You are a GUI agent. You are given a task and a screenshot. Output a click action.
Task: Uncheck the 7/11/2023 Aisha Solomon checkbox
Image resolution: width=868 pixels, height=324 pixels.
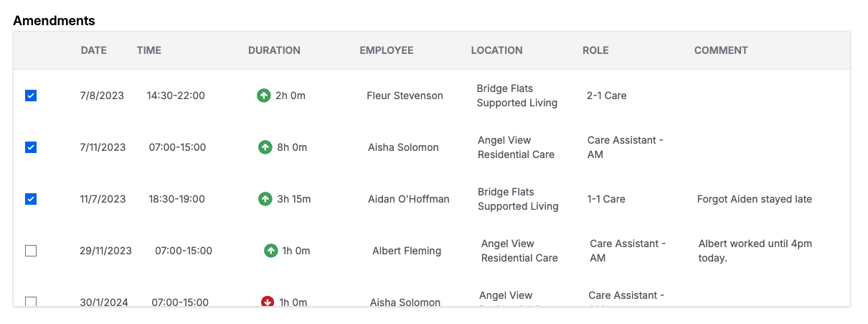[x=31, y=147]
